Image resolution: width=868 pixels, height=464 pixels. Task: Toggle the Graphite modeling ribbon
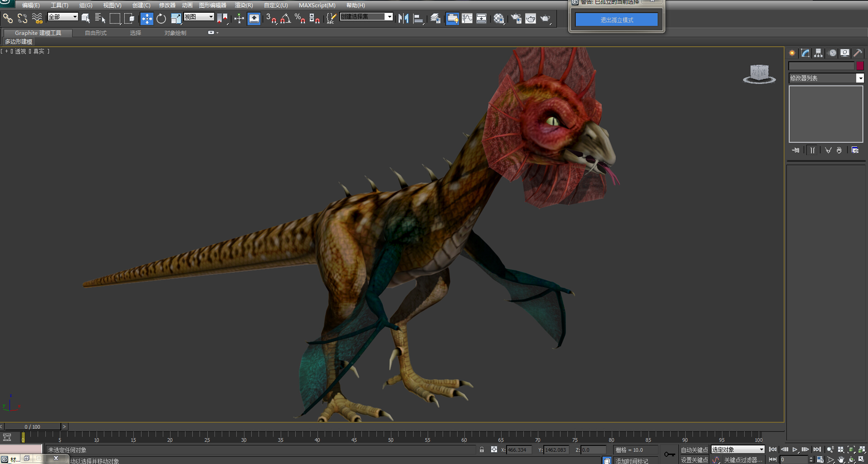click(452, 18)
